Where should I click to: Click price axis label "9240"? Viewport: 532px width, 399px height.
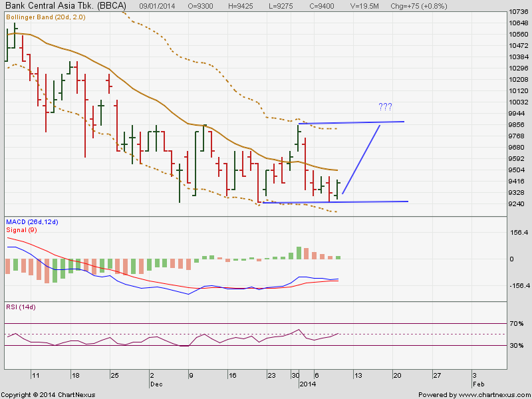(x=517, y=204)
